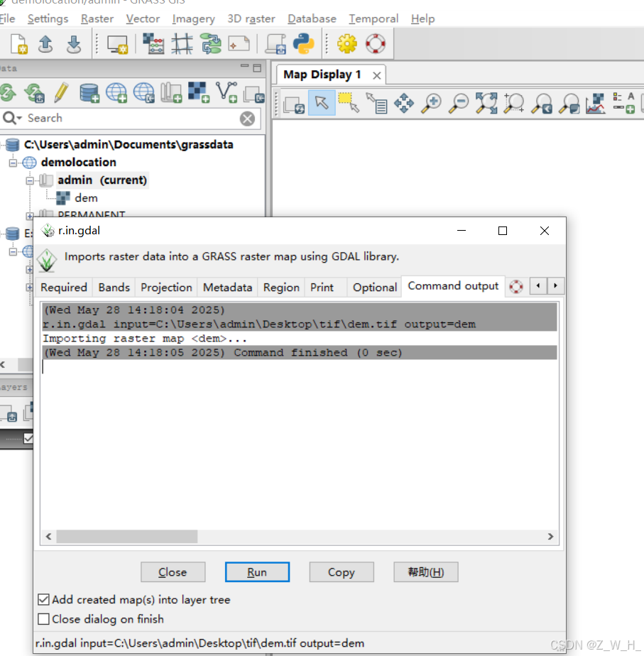Viewport: 644px width, 656px height.
Task: Open the raster map calculator icon
Action: pyautogui.click(x=153, y=44)
